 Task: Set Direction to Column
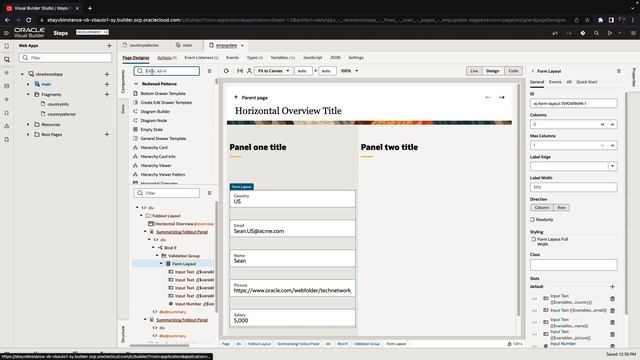pos(542,208)
